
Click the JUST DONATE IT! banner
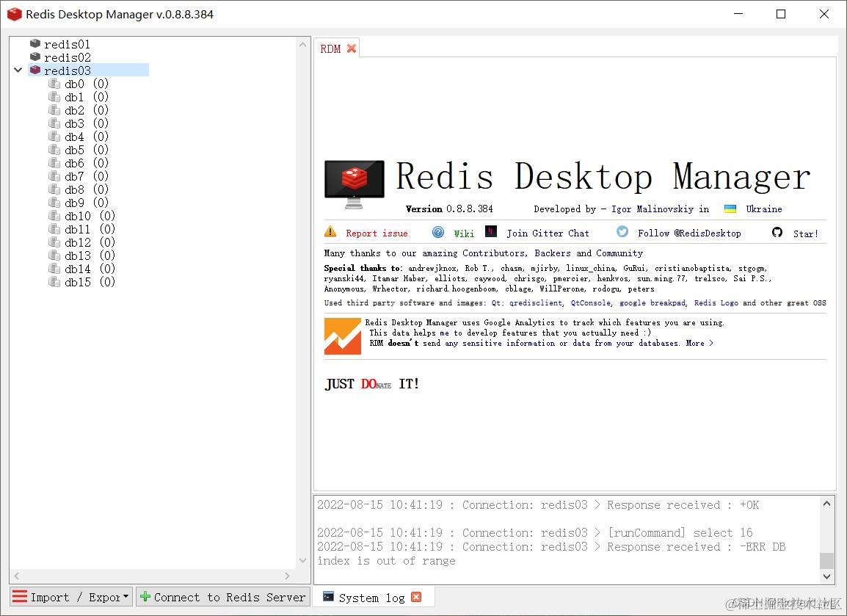point(372,384)
